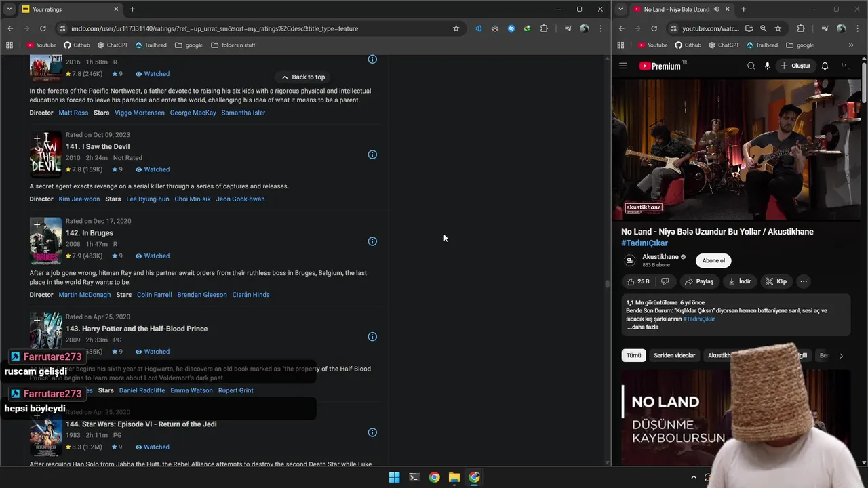868x488 pixels.
Task: Open Extensions puzzle icon in IMDb window
Action: click(x=544, y=28)
